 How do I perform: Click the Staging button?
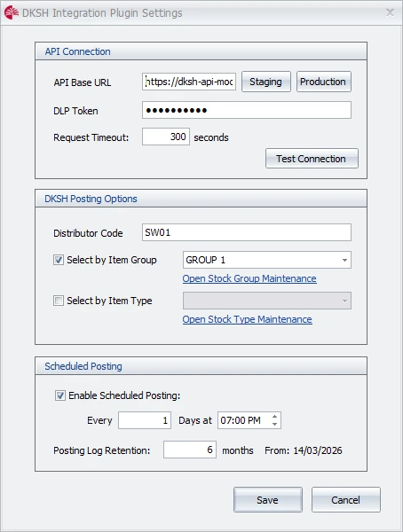(266, 82)
